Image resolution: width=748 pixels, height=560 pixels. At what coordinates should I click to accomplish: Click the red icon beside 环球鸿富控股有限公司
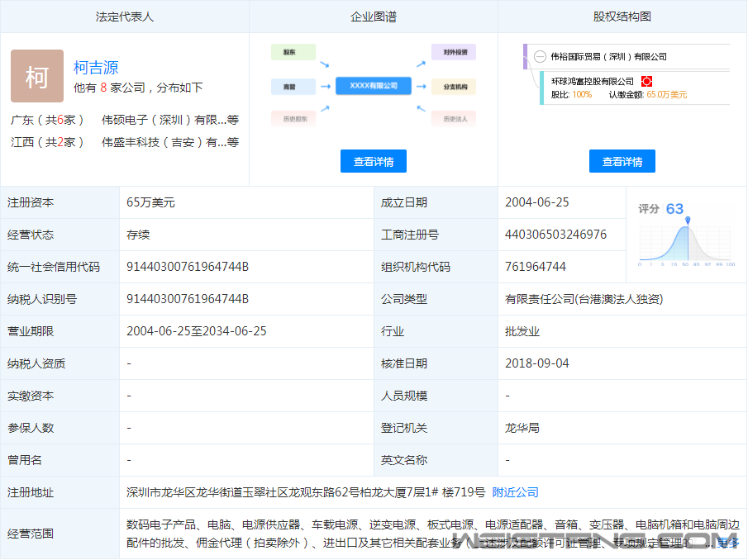[x=647, y=81]
